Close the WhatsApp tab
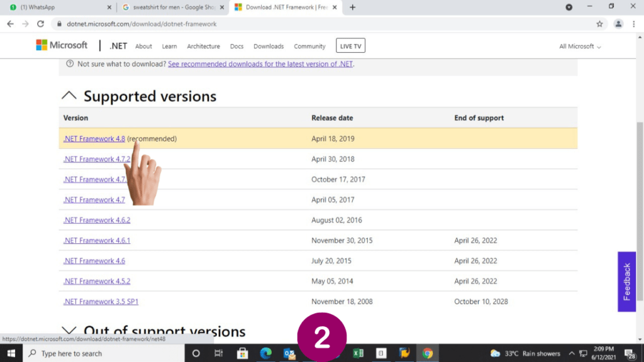This screenshot has height=362, width=644. pos(109,8)
